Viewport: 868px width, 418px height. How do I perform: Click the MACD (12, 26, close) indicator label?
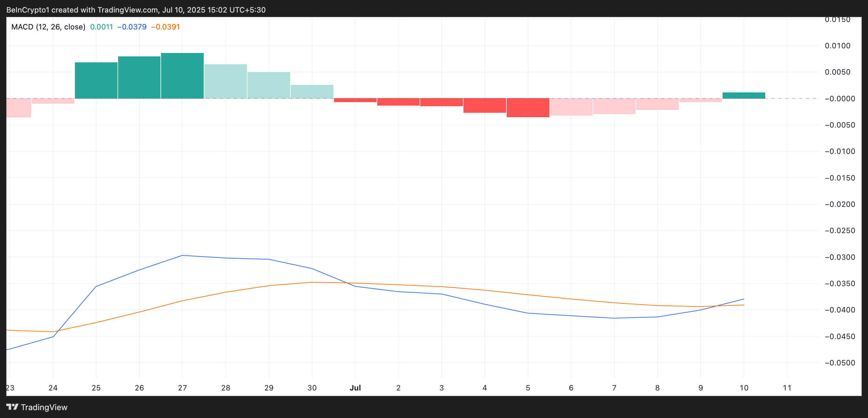click(x=48, y=27)
